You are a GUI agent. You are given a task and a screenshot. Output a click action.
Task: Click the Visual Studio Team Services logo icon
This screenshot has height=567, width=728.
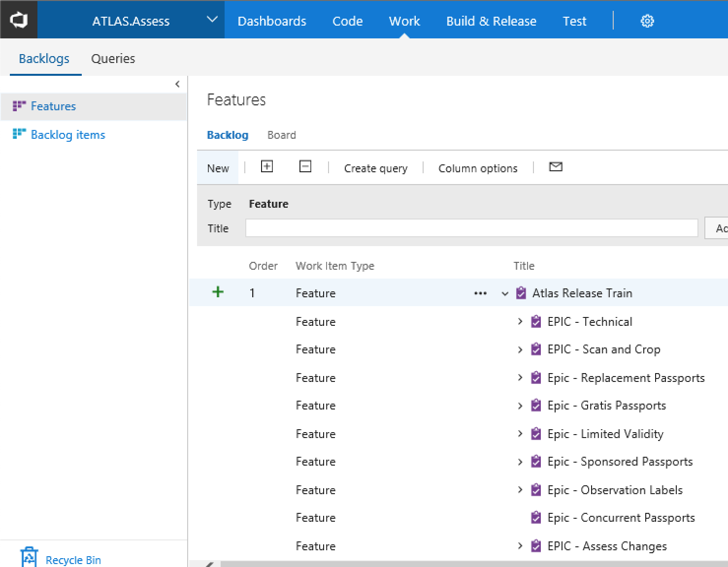coord(19,20)
